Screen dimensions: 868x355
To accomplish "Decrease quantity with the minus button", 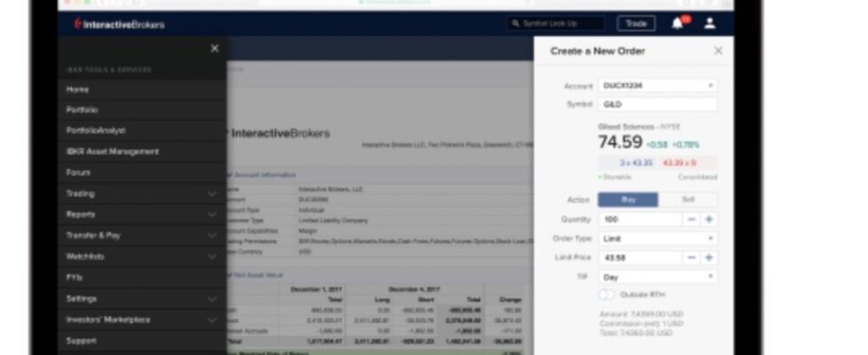I will click(x=690, y=219).
